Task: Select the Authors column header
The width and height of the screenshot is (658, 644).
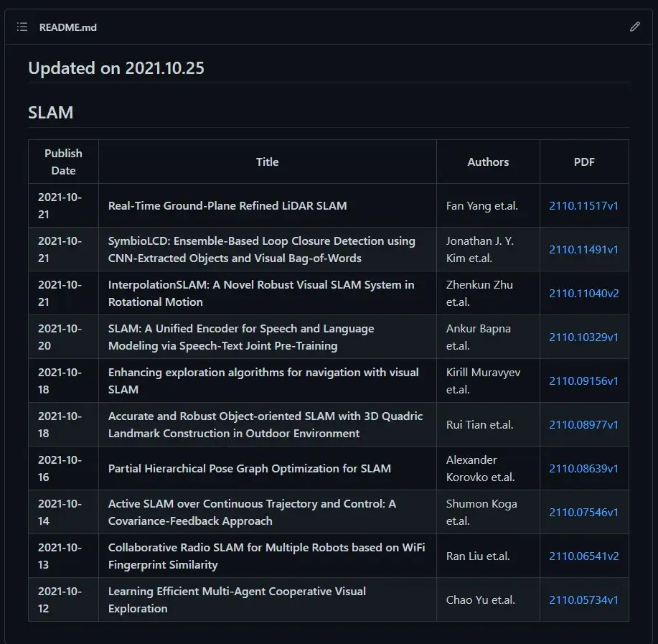Action: 488,162
